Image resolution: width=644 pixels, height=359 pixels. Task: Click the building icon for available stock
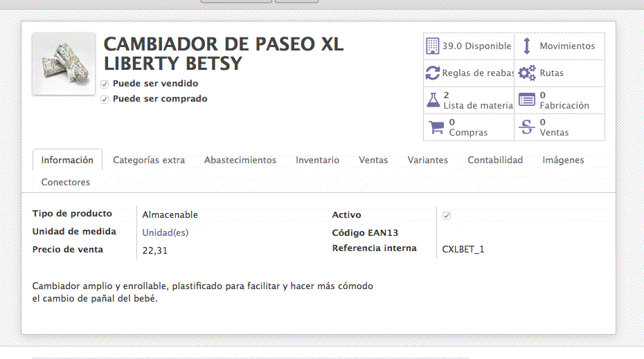click(x=433, y=46)
